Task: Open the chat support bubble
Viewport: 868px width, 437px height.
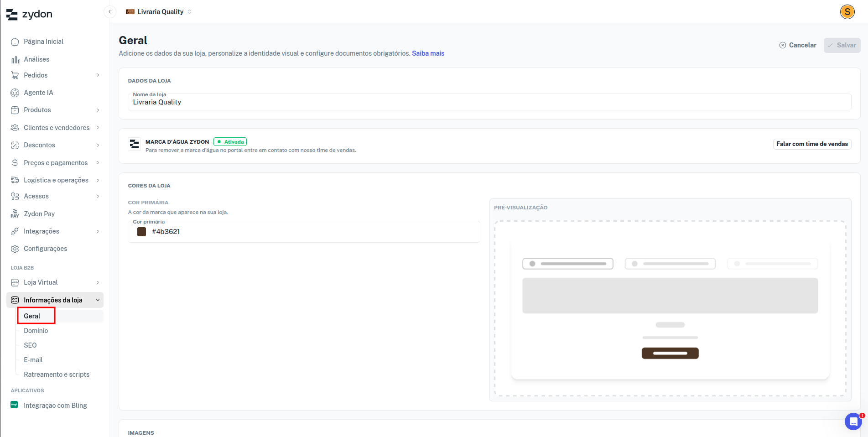Action: pos(853,421)
